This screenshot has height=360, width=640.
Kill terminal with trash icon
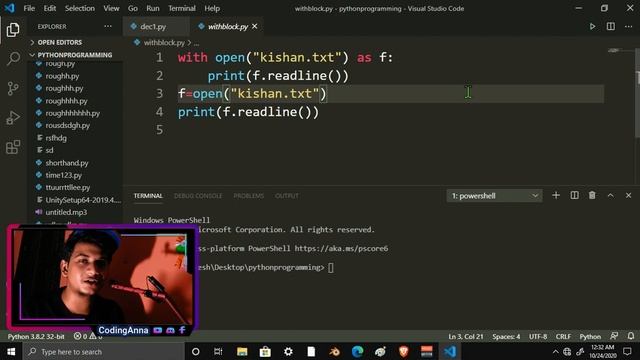[x=592, y=196]
